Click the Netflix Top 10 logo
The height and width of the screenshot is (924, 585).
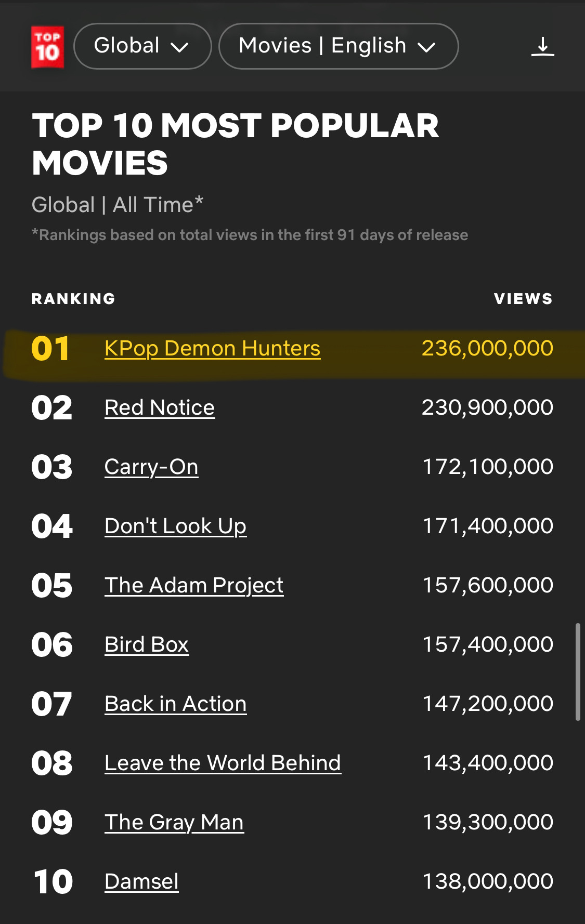(x=47, y=47)
